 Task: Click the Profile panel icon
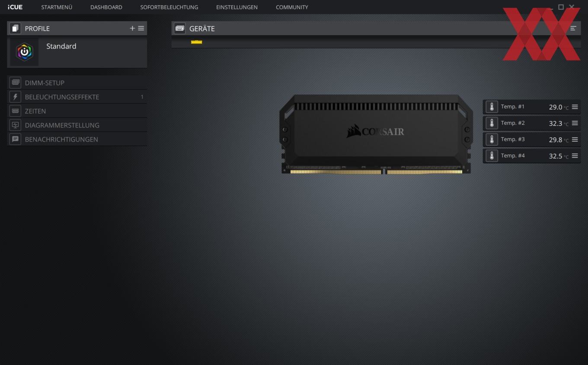(x=15, y=29)
